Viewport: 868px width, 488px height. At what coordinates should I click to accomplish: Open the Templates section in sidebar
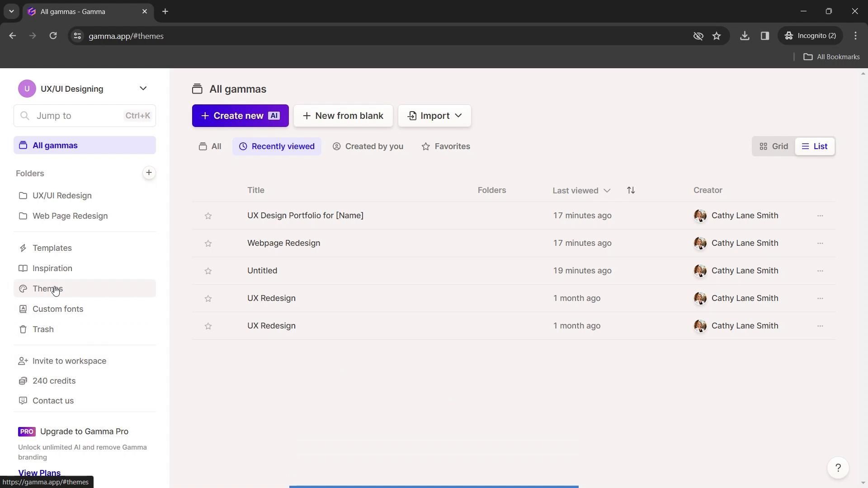(x=52, y=248)
